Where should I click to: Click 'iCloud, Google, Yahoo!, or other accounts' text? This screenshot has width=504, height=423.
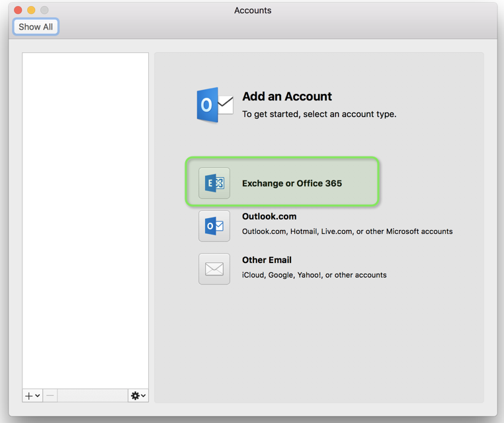pyautogui.click(x=314, y=275)
